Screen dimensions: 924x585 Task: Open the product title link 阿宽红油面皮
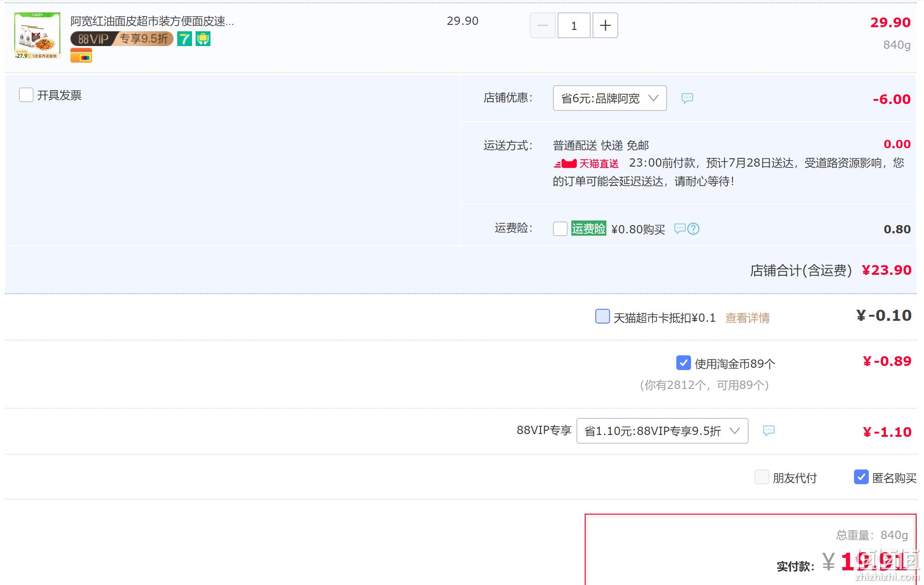click(152, 21)
